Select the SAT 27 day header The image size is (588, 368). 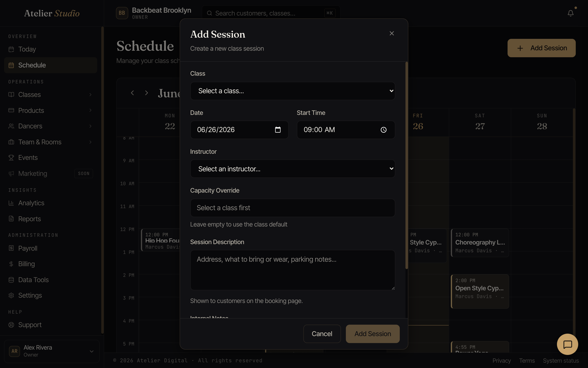[x=480, y=122]
